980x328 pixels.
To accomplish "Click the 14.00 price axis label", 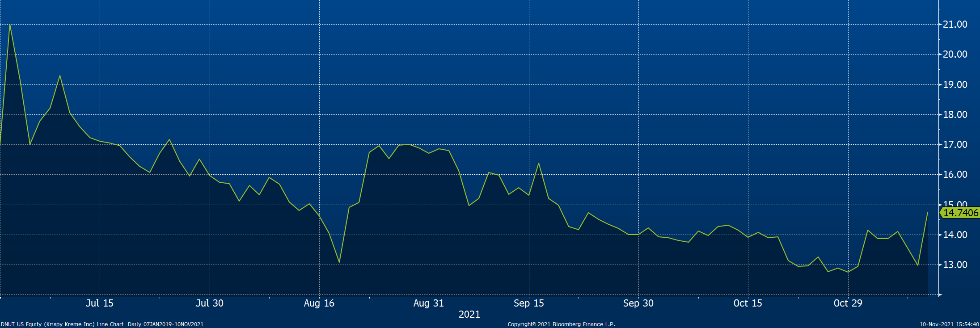I will pos(955,235).
